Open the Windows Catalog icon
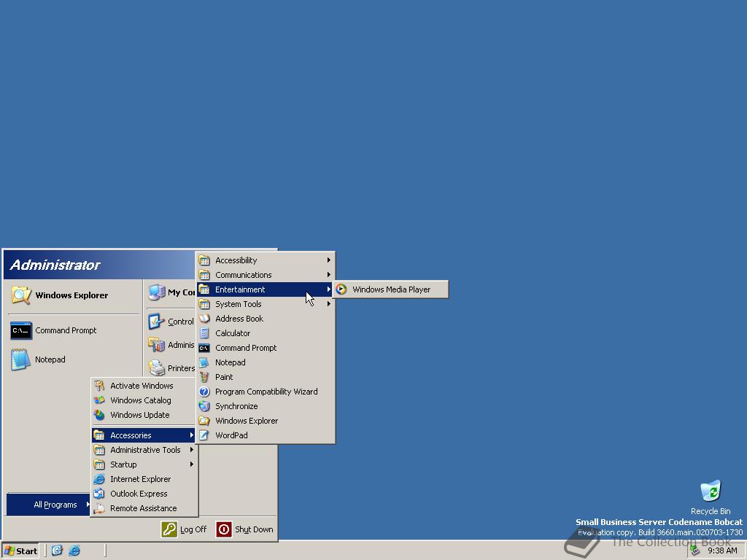This screenshot has height=560, width=747. coord(99,400)
